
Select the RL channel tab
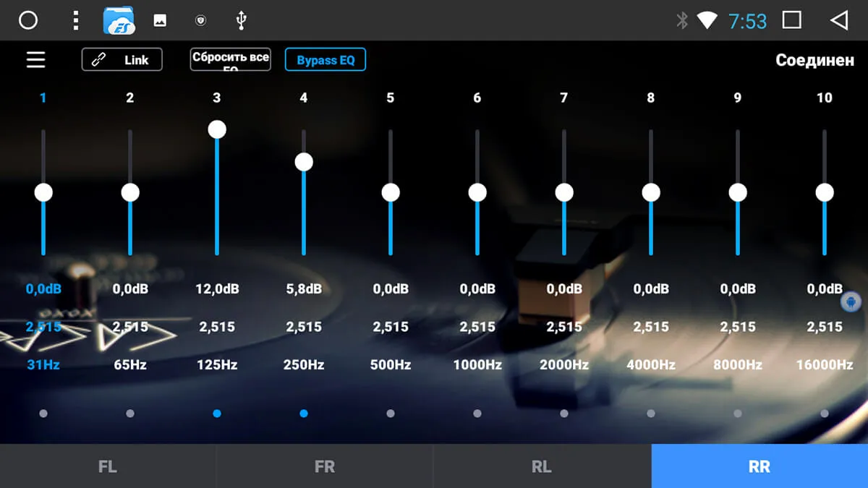(542, 466)
